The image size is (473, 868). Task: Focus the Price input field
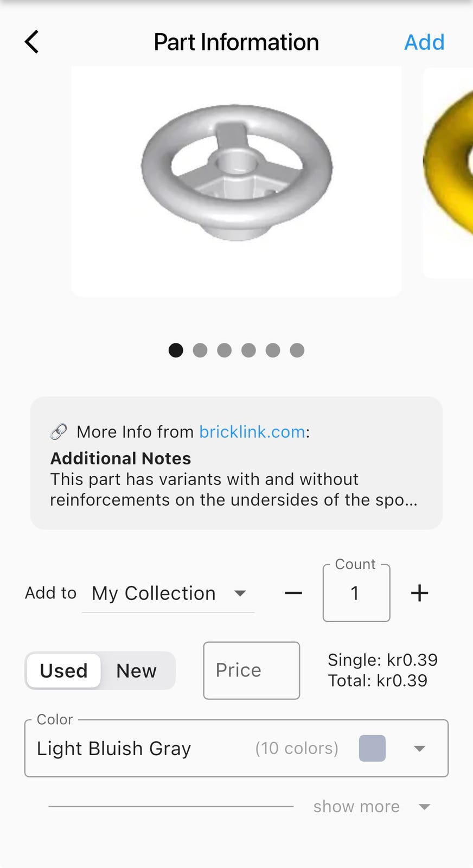pos(251,671)
